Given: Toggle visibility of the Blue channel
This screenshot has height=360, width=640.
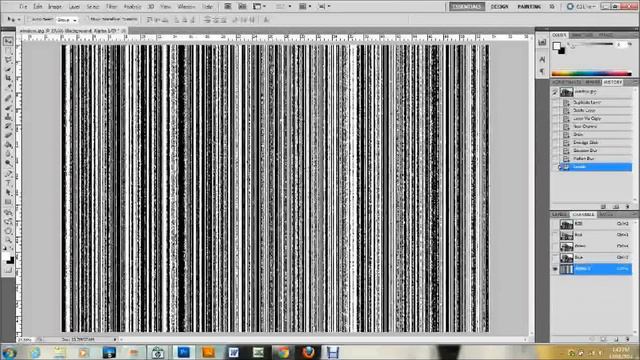Looking at the screenshot, I should click(555, 258).
